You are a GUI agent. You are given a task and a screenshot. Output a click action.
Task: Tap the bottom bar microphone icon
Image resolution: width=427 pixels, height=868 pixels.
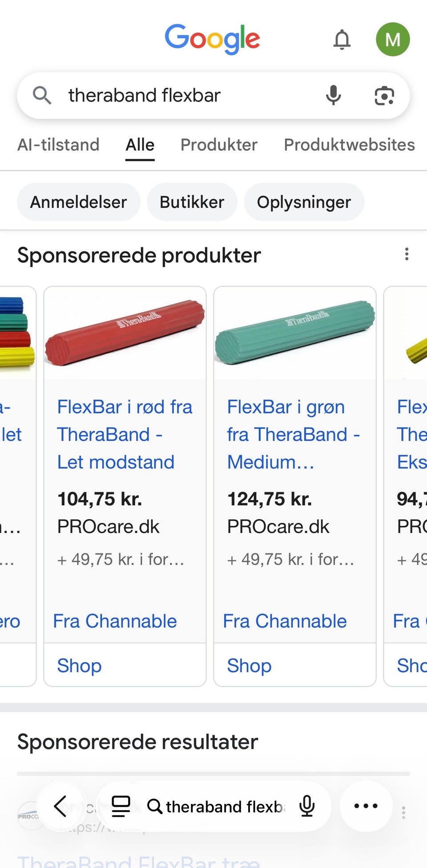point(307,806)
